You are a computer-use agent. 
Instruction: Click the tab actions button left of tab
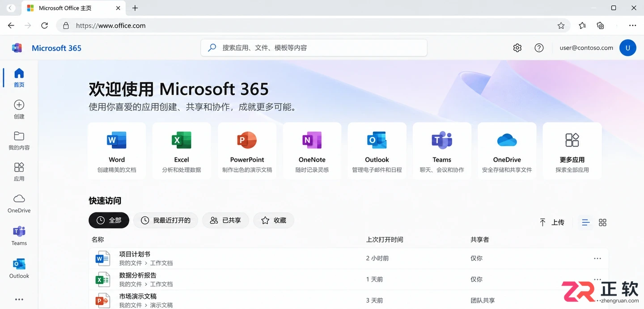point(11,8)
